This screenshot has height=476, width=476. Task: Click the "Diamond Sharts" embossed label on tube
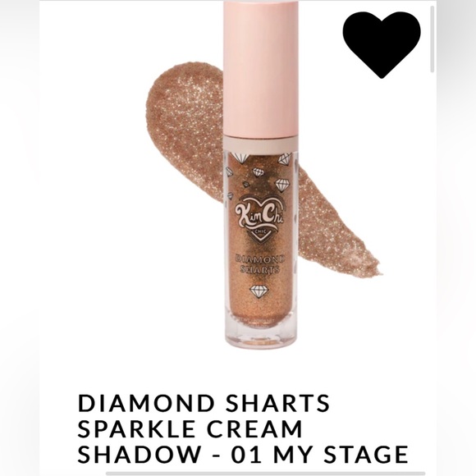tap(260, 264)
